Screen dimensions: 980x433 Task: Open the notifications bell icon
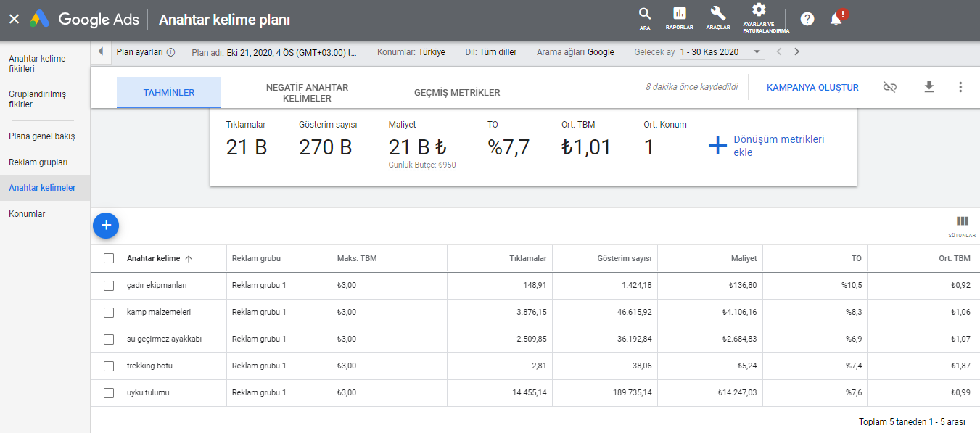[x=837, y=19]
